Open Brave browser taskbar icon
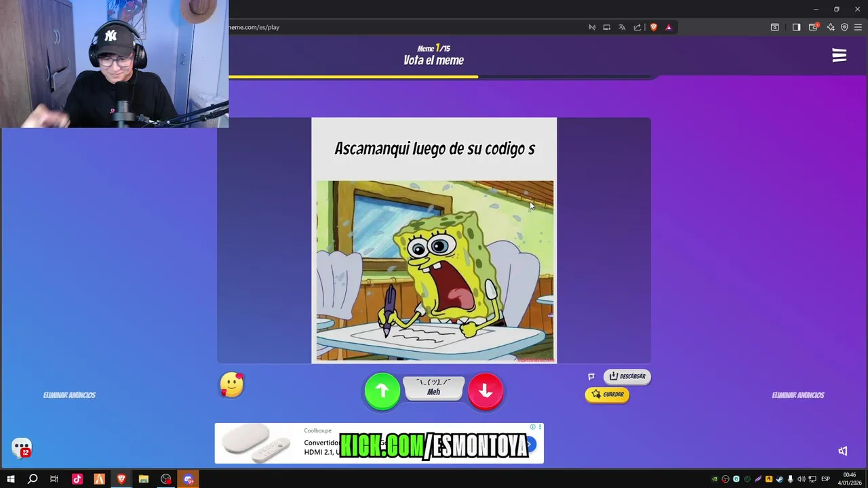Screen dimensions: 868x488 121,479
